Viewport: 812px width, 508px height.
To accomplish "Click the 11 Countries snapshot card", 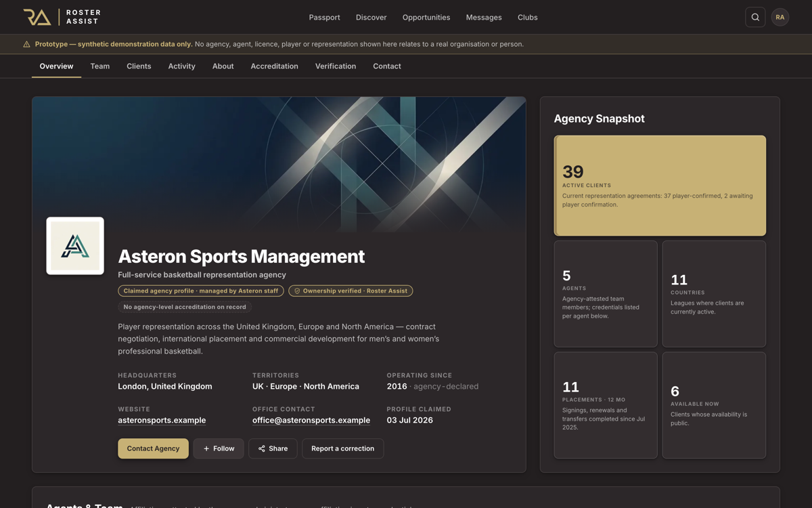I will coord(714,294).
